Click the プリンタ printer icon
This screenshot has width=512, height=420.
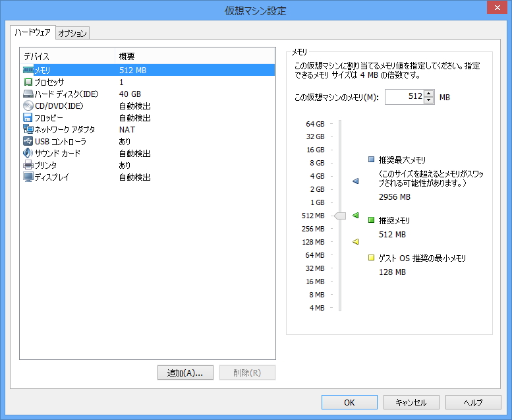pyautogui.click(x=28, y=165)
